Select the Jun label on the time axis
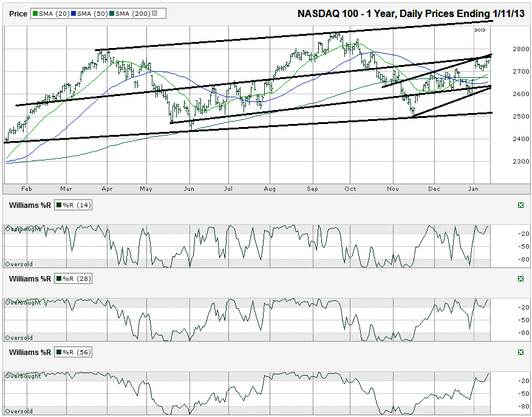Viewport: 532px width, 417px height. tap(189, 189)
